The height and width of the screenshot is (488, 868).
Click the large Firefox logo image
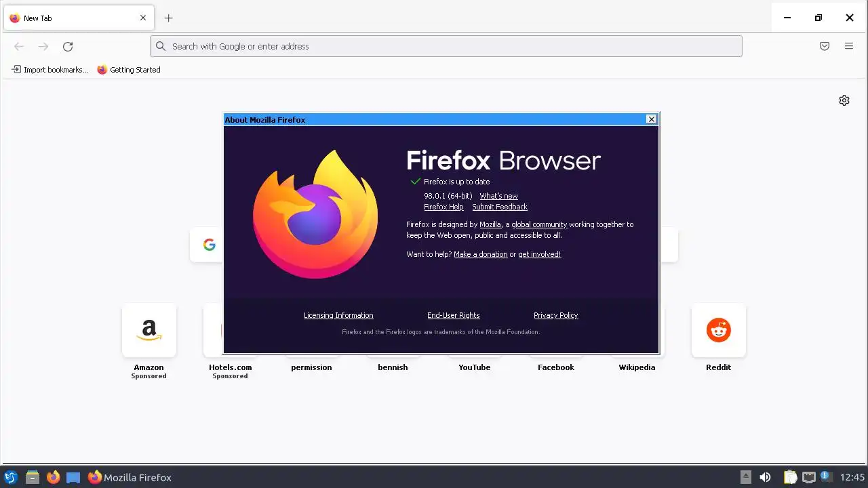click(315, 214)
